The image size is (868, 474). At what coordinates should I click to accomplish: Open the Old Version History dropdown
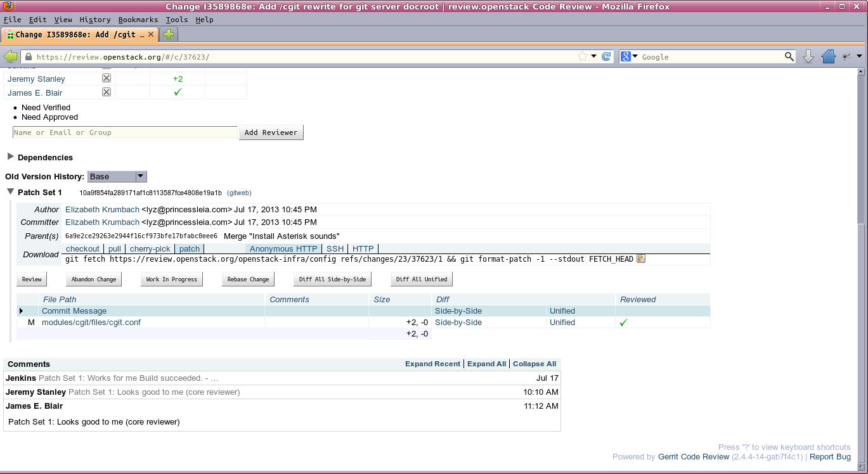(117, 177)
